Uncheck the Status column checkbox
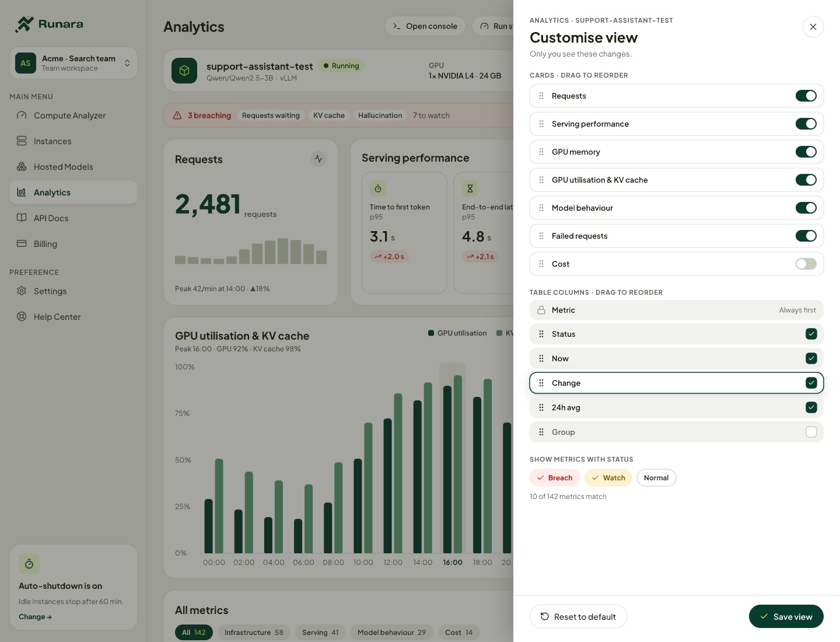The width and height of the screenshot is (840, 642). (x=811, y=334)
